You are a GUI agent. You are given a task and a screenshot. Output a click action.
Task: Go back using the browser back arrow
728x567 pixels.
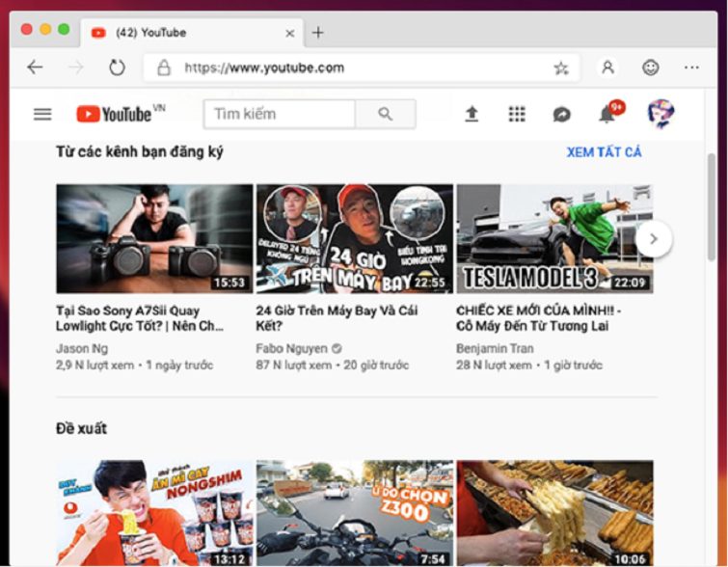[35, 67]
